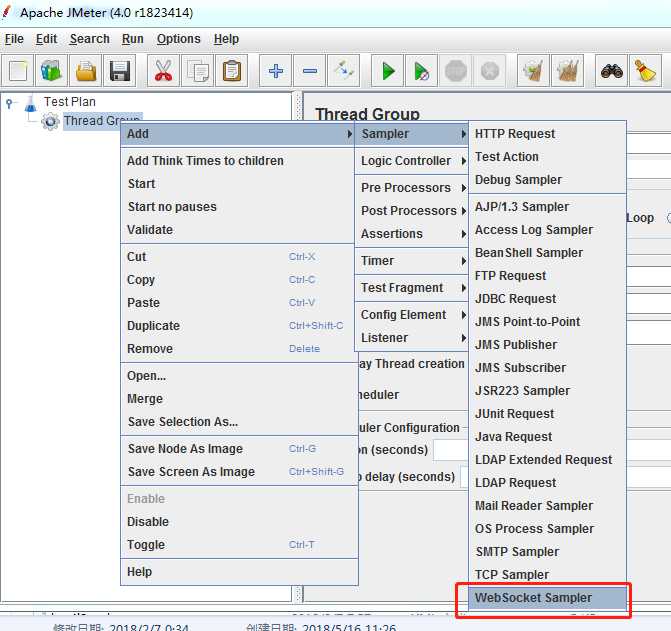The width and height of the screenshot is (671, 631).
Task: Open the Search menu
Action: point(89,39)
